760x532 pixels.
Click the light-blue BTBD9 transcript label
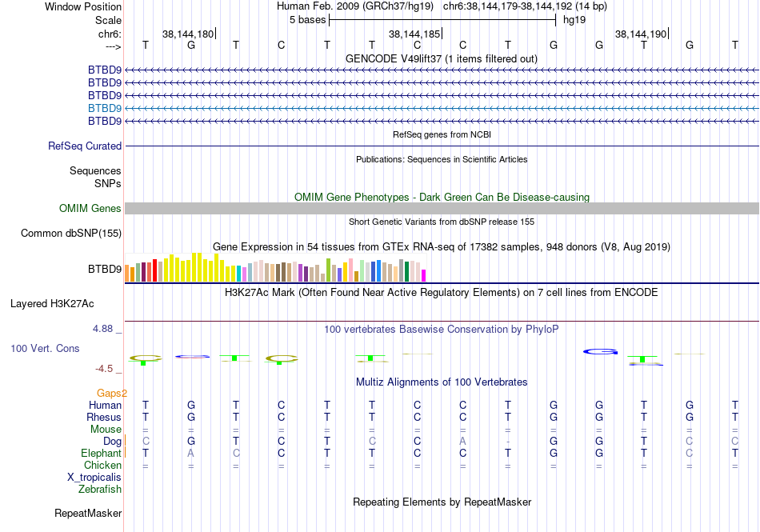[x=105, y=108]
